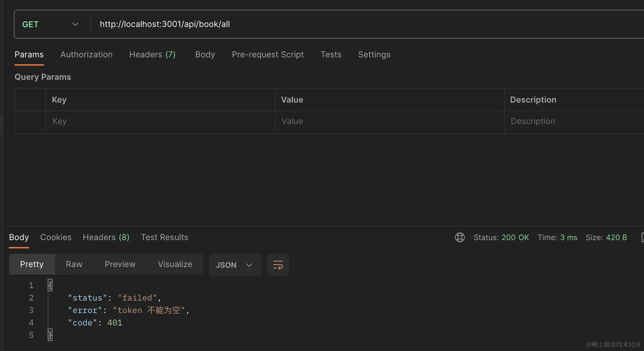Switch to the request Body tab
The width and height of the screenshot is (644, 351).
pos(205,55)
